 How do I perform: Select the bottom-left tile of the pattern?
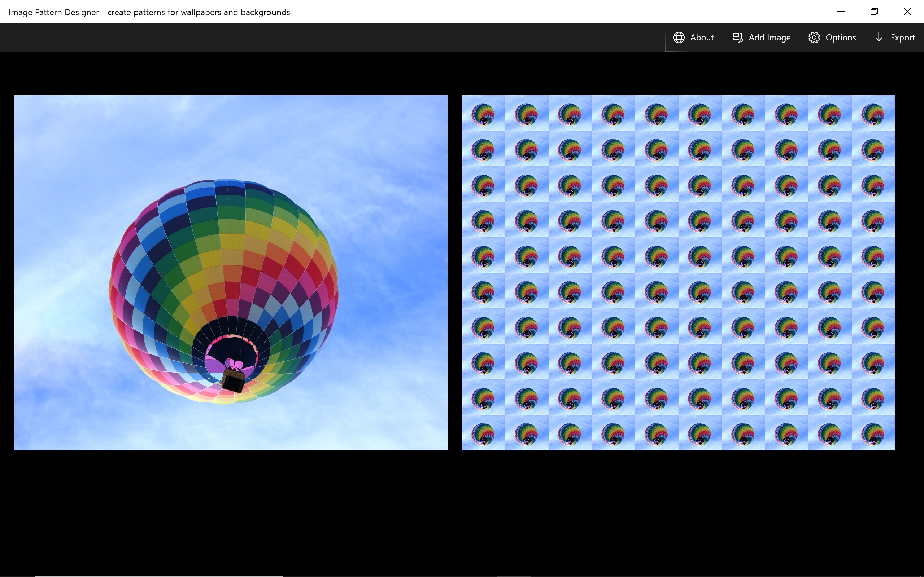pos(483,433)
